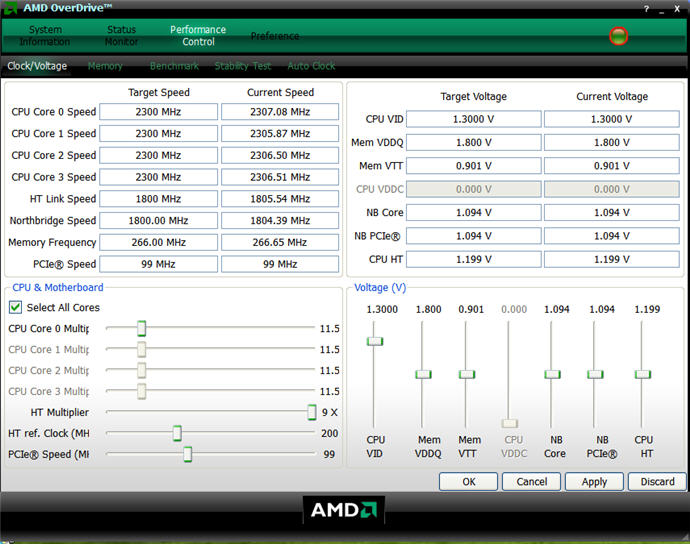
Task: Open help with the question mark icon
Action: pos(646,9)
